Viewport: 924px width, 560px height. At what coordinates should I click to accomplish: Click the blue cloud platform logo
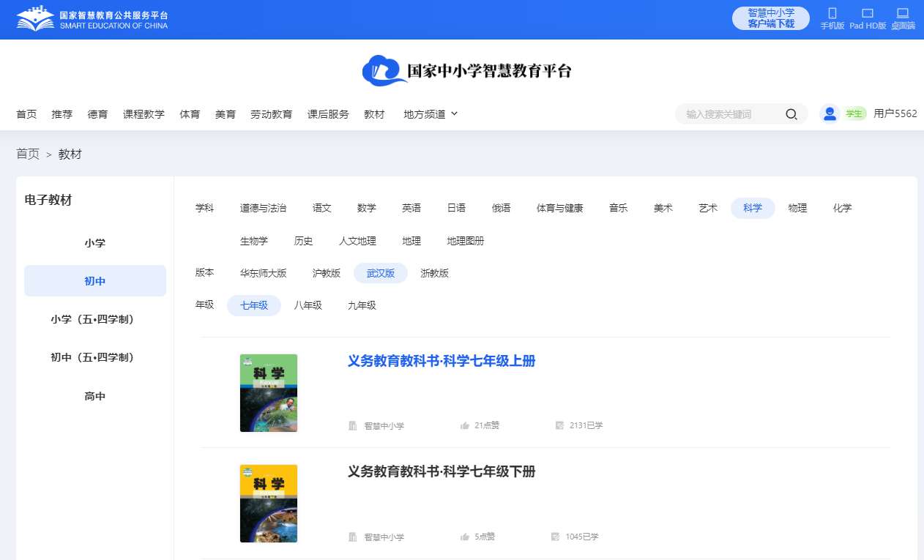pyautogui.click(x=384, y=70)
